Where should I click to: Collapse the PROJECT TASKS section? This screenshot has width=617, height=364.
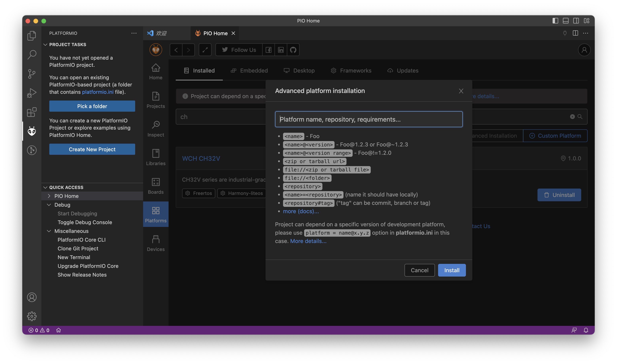[45, 44]
